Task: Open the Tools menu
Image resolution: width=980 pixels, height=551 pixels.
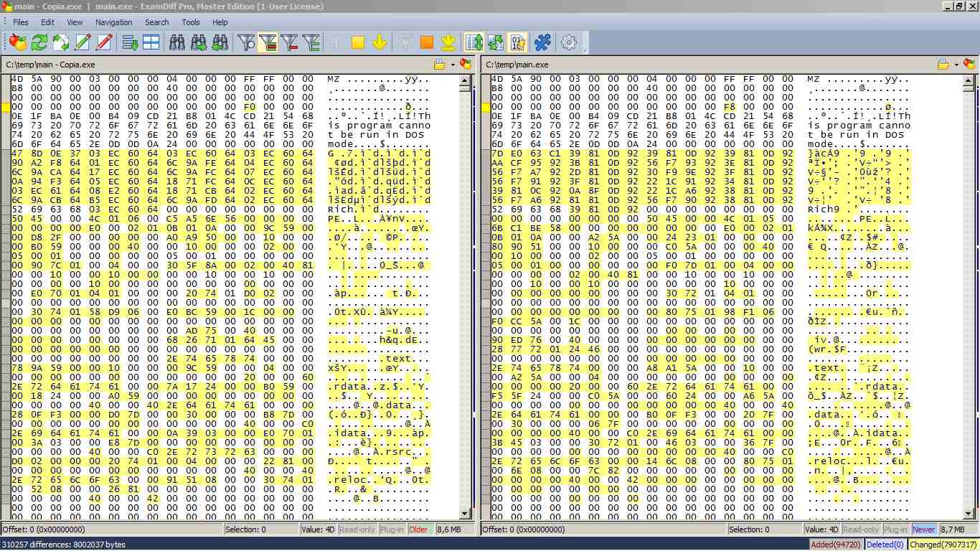Action: pyautogui.click(x=191, y=22)
